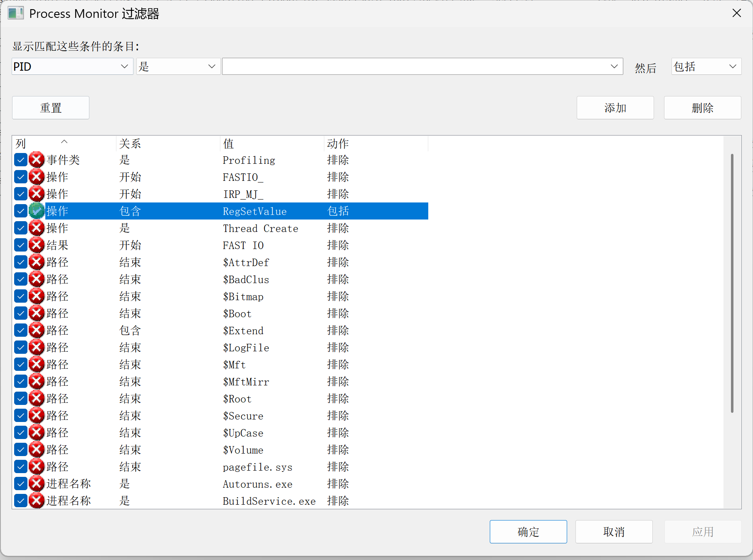The width and height of the screenshot is (753, 560).
Task: Uncheck the Profiling filter checkbox
Action: coord(21,160)
